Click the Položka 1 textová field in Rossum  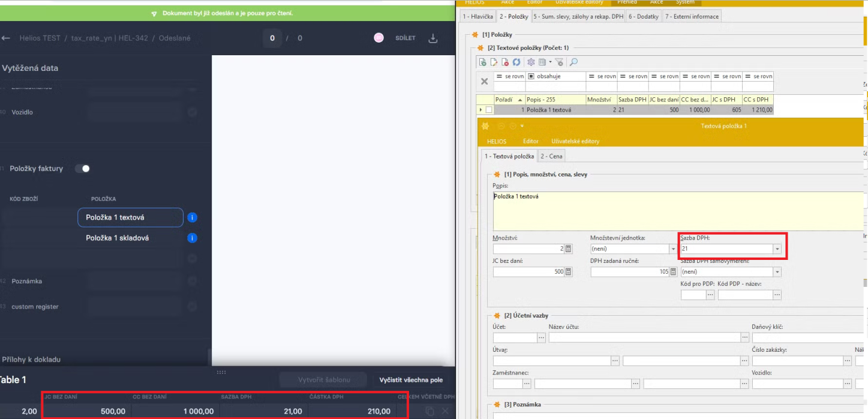pyautogui.click(x=130, y=217)
